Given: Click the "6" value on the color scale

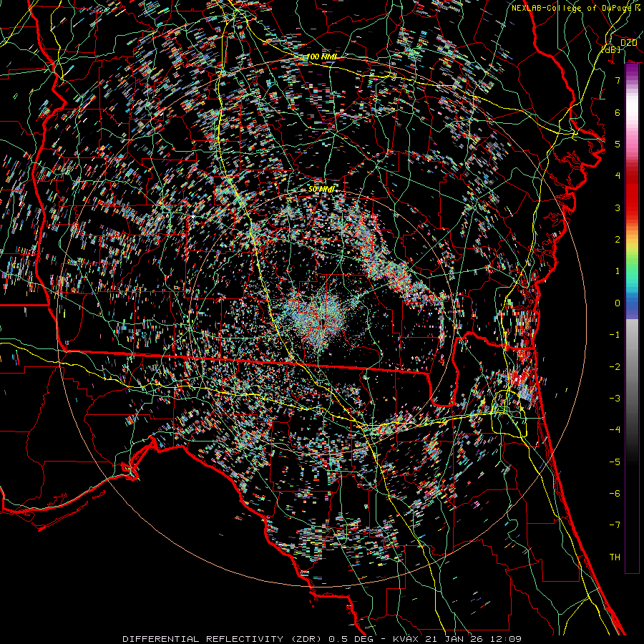Looking at the screenshot, I should coord(618,112).
